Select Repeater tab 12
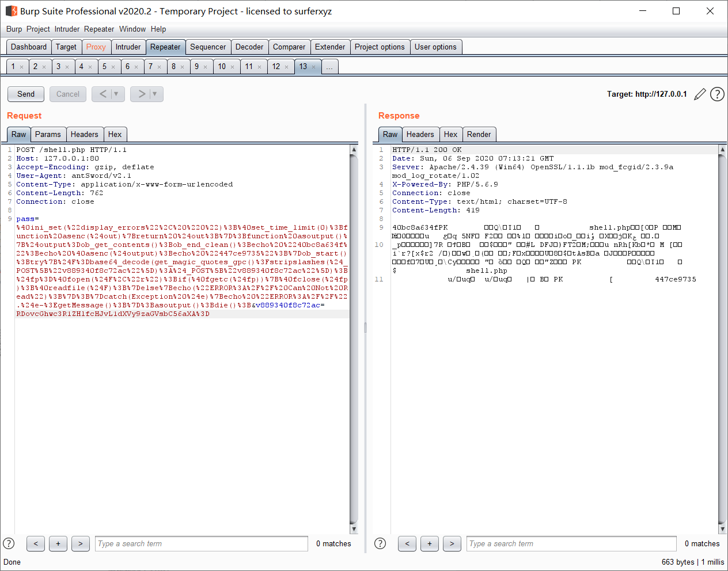Screen dimensions: 728x571 point(276,67)
